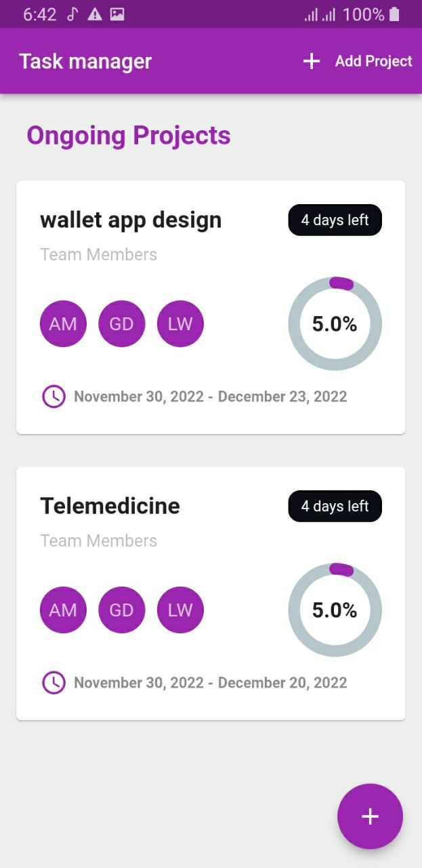The width and height of the screenshot is (422, 868).
Task: Click the 5.0% progress ring on wallet app design
Action: [x=335, y=323]
